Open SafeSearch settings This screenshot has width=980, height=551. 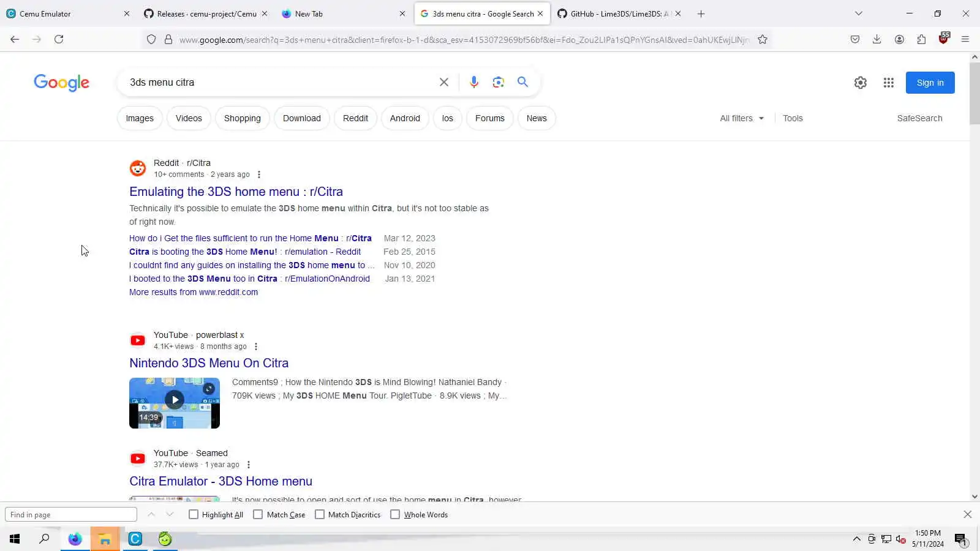point(919,118)
